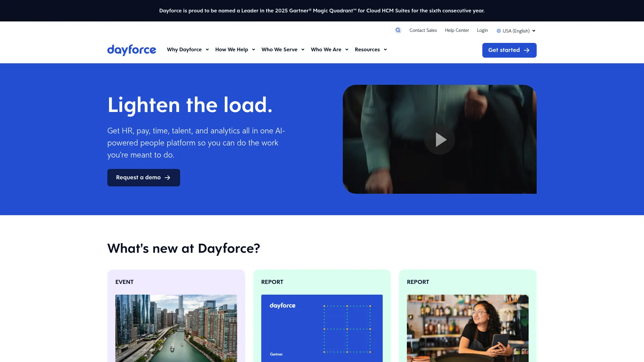Click the Get started button
The width and height of the screenshot is (644, 362).
point(509,50)
